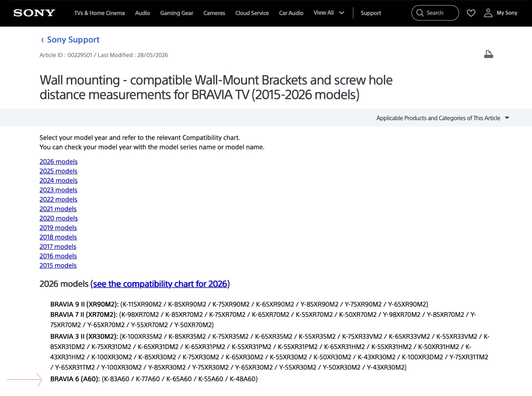532x396 pixels.
Task: Print the article using the printer icon
Action: tap(489, 55)
